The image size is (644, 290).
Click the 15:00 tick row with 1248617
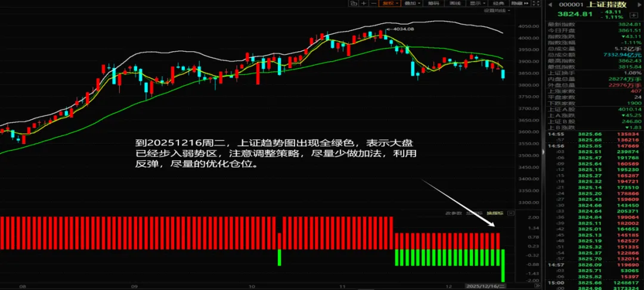tap(595, 283)
